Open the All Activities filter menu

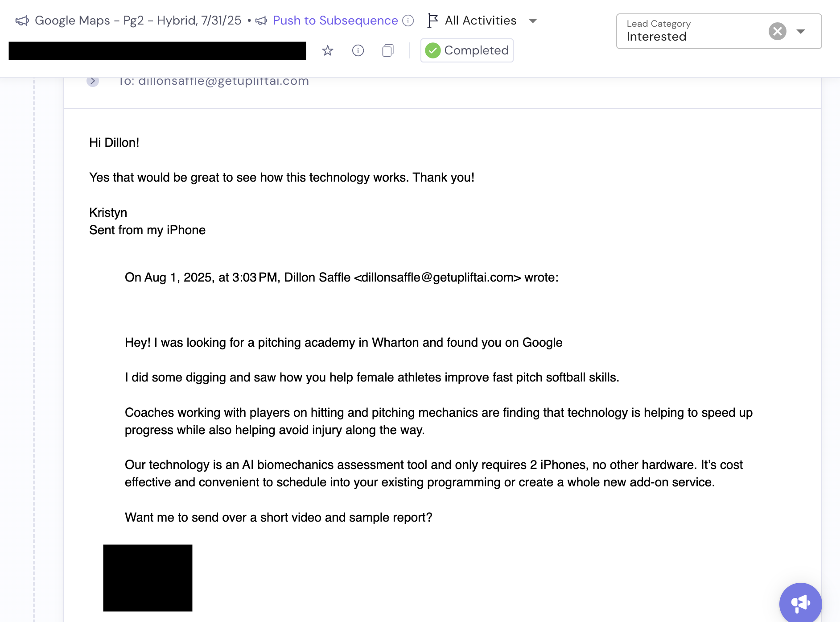[x=480, y=21]
